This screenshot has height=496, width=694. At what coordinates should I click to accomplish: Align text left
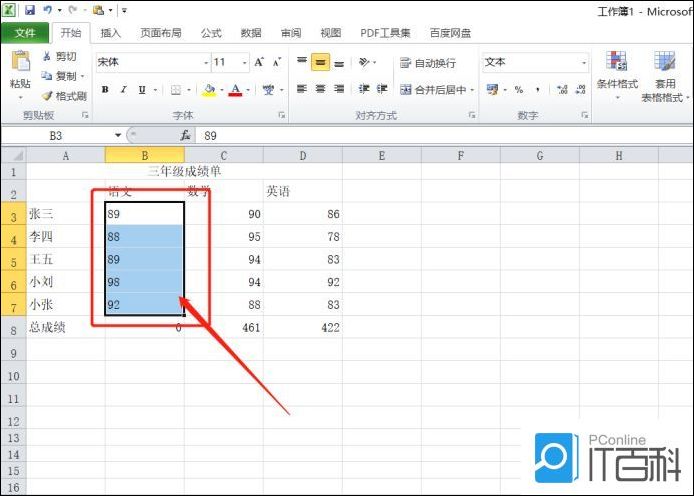[302, 89]
